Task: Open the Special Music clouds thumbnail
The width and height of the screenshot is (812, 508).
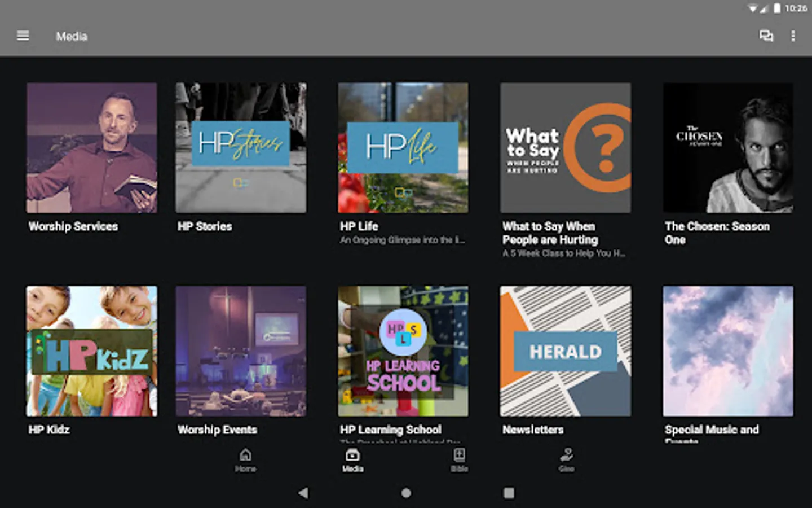Action: coord(728,351)
